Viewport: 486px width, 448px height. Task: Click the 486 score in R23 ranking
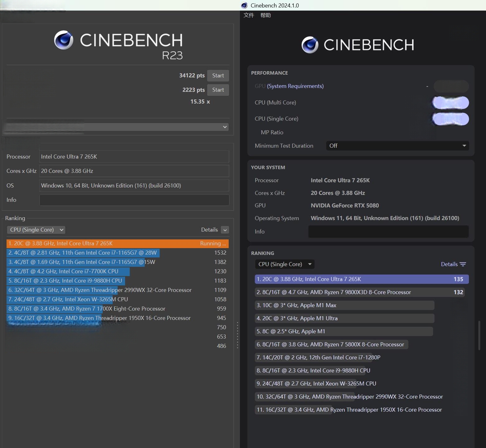222,346
